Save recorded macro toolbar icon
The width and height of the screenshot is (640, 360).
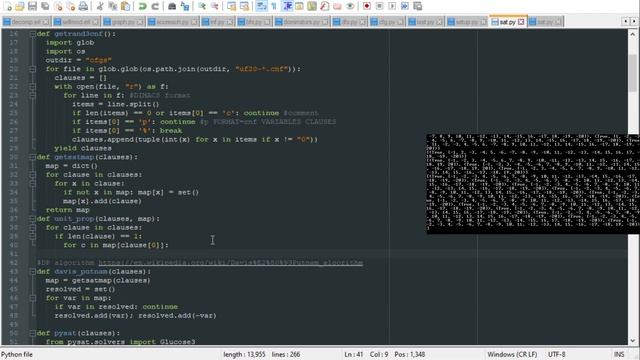tap(417, 6)
